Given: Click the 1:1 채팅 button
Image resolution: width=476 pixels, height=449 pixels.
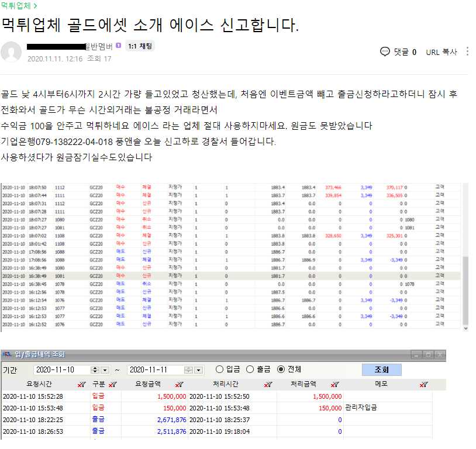Looking at the screenshot, I should [140, 46].
